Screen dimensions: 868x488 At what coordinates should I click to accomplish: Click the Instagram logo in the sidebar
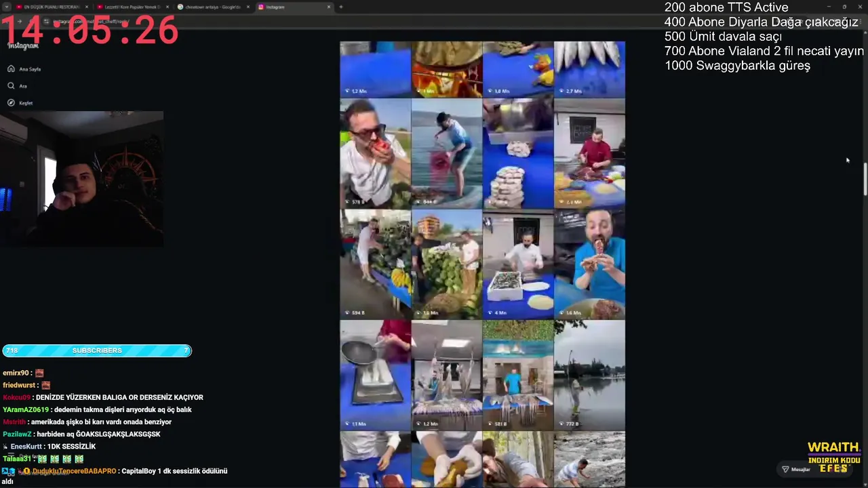[23, 46]
